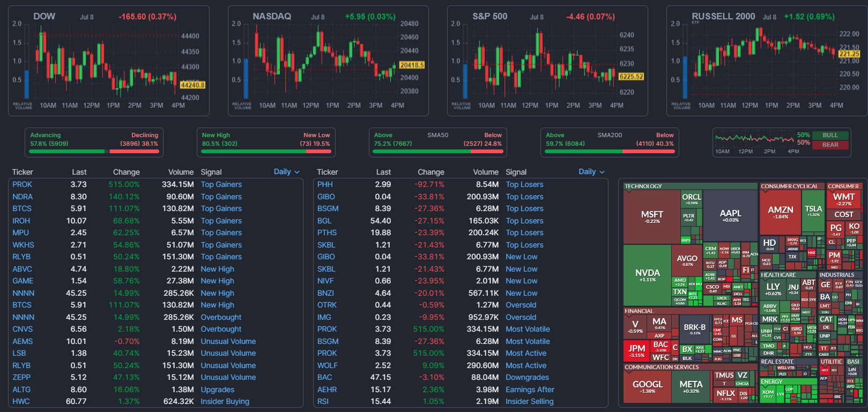Click the red BEAR label
868x412 pixels.
[x=830, y=145]
